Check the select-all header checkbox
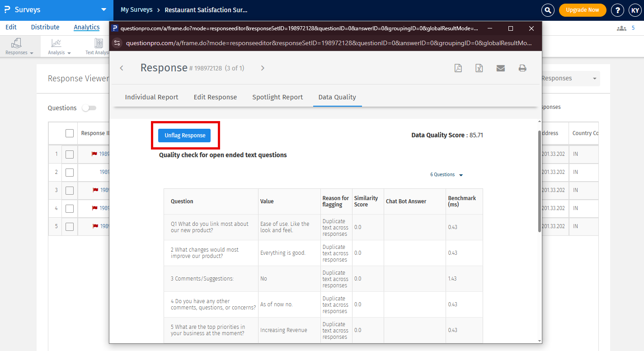The width and height of the screenshot is (644, 351). point(70,133)
